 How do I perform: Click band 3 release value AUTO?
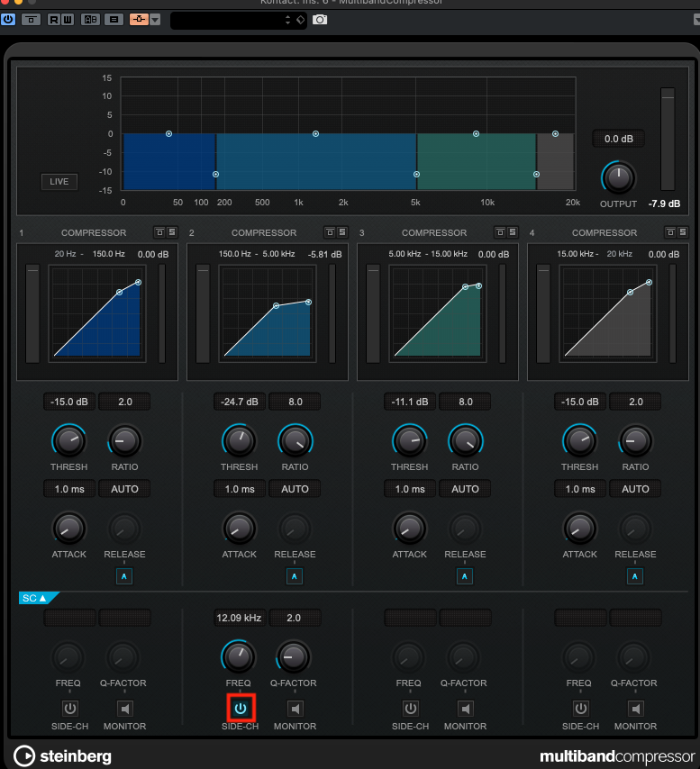(x=465, y=489)
